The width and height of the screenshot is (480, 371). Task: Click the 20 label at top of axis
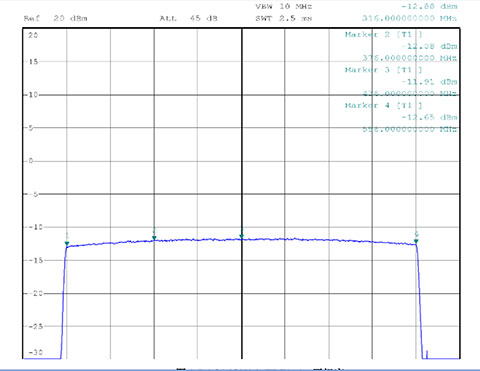pos(33,35)
